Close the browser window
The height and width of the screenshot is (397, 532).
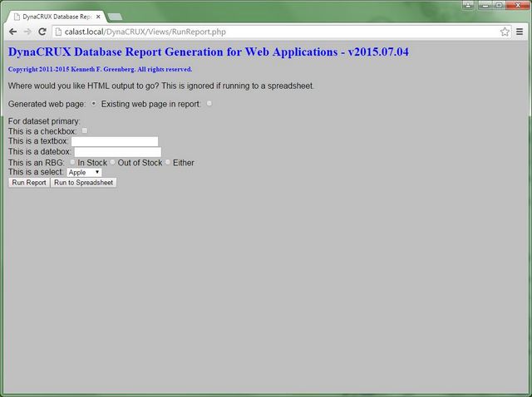(518, 5)
